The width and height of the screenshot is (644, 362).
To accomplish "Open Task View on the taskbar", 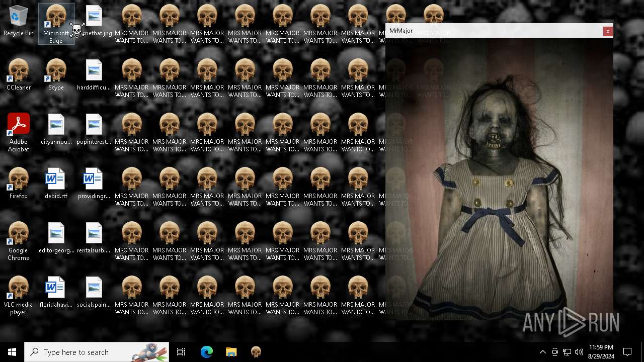I will 181,352.
